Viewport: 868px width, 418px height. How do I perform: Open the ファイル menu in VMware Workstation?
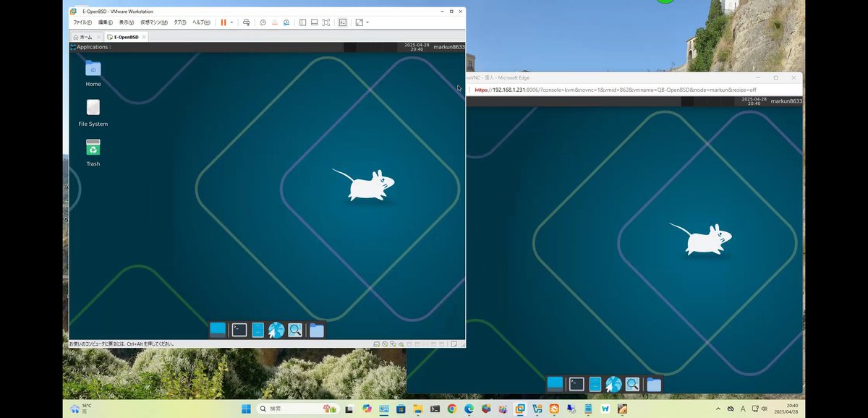click(x=82, y=22)
